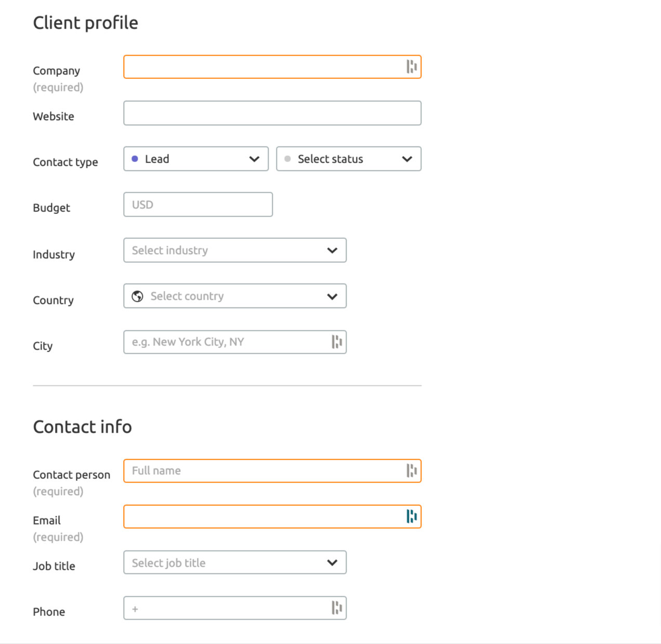Click the autofill icon in Phone field
Image resolution: width=661 pixels, height=644 pixels.
tap(337, 608)
